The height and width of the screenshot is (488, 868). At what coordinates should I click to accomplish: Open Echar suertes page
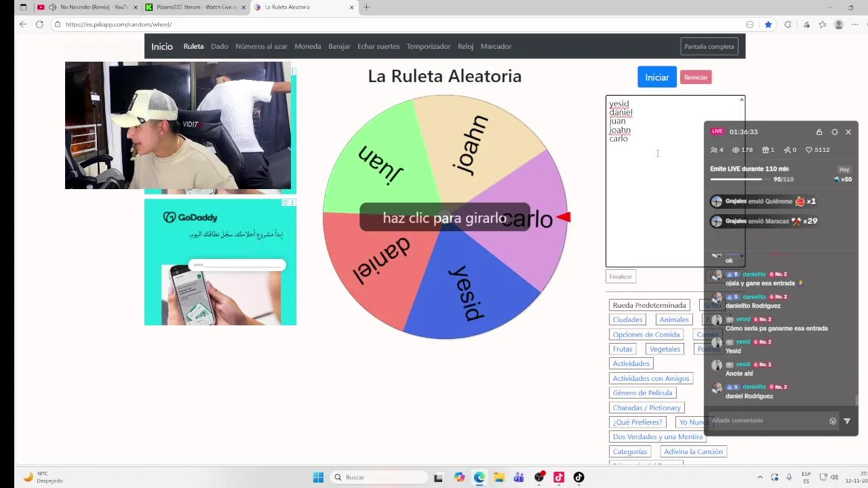378,46
